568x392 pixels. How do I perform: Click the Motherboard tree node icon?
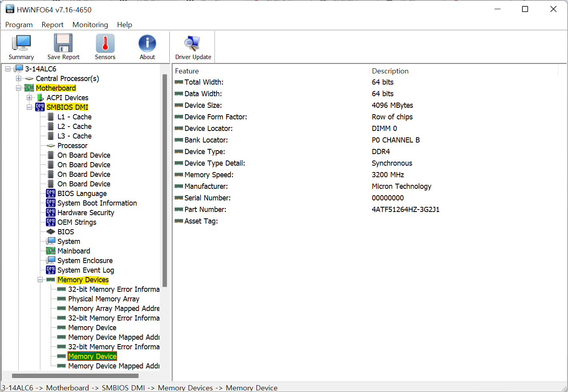tap(29, 88)
